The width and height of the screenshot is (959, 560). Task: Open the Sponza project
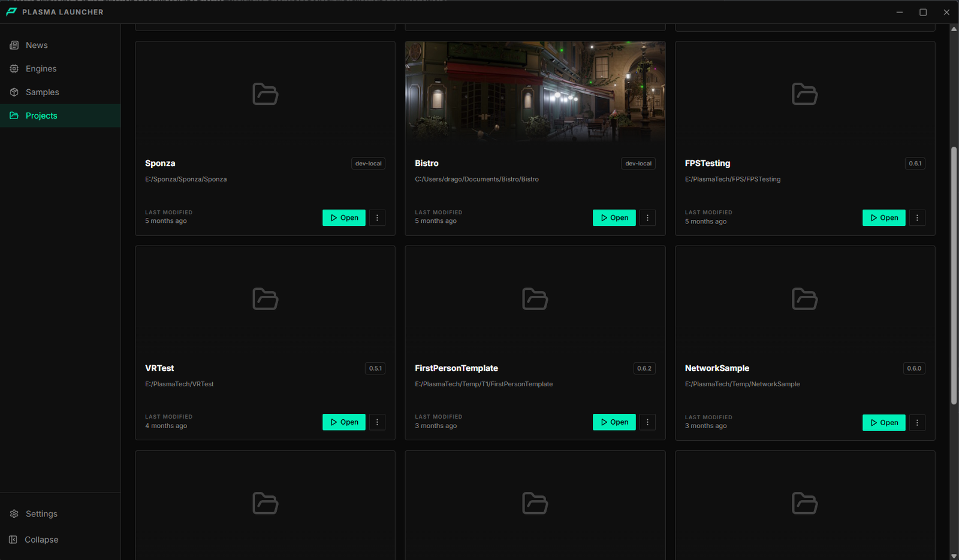click(344, 218)
